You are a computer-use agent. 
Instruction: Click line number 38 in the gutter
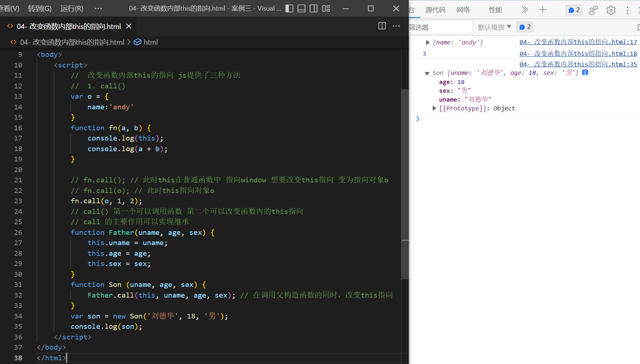[18, 358]
